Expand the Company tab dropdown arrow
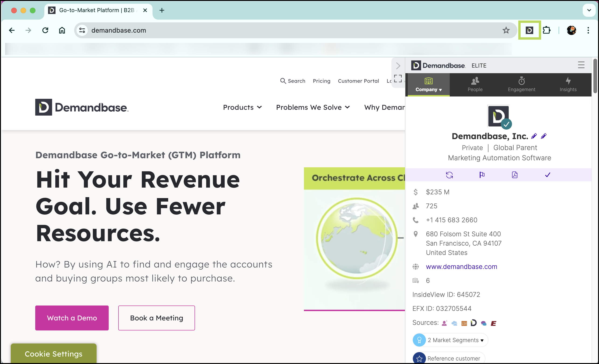Screen dimensions: 599x364 pos(440,90)
